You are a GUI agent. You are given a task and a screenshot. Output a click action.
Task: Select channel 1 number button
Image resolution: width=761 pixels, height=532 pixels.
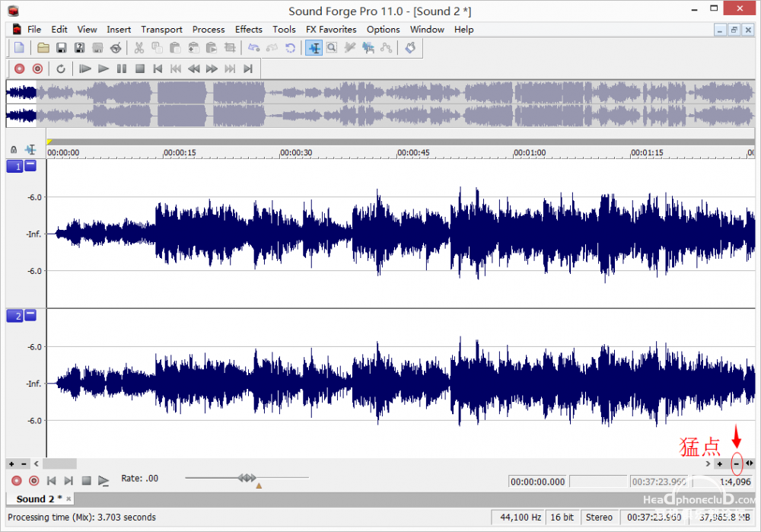[15, 167]
